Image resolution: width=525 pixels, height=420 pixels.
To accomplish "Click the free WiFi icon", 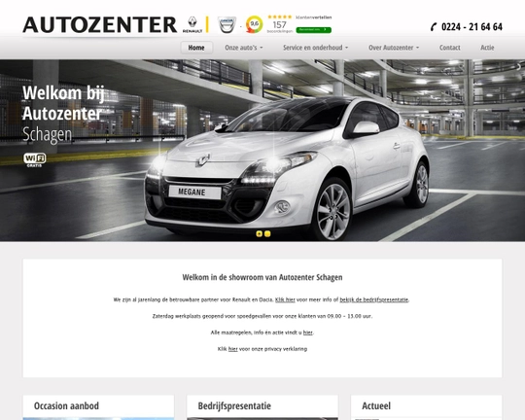I will click(34, 159).
